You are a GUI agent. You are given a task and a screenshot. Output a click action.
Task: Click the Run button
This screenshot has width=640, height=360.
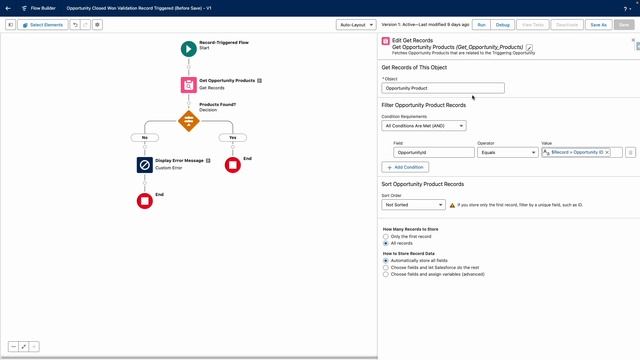pyautogui.click(x=481, y=25)
